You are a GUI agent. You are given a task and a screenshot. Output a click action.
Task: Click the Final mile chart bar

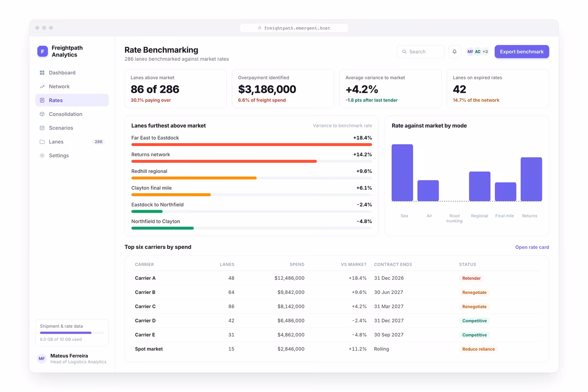[506, 192]
